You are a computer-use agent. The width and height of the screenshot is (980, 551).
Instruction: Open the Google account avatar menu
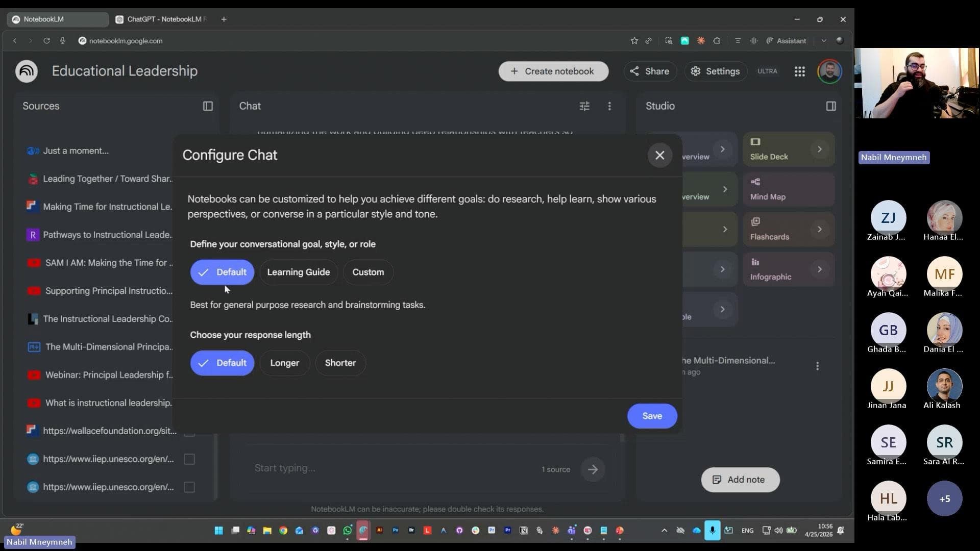pyautogui.click(x=829, y=71)
